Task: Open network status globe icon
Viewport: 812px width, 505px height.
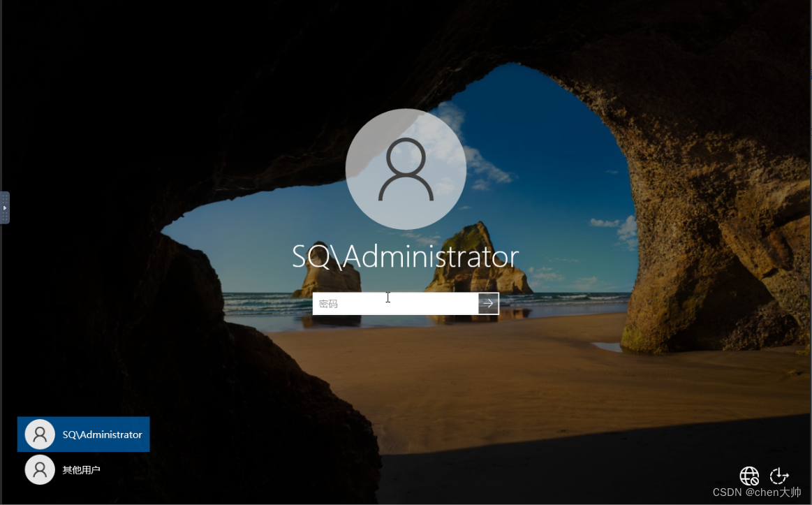Action: click(749, 476)
